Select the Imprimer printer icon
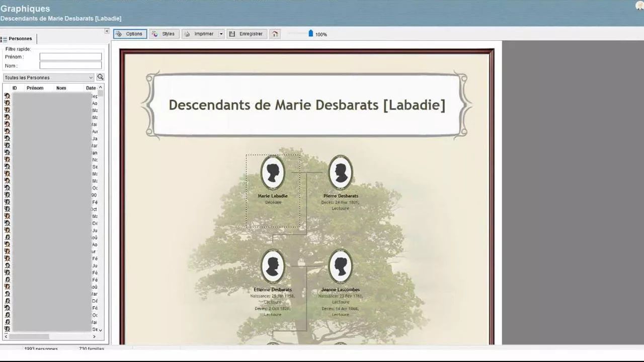 tap(187, 34)
